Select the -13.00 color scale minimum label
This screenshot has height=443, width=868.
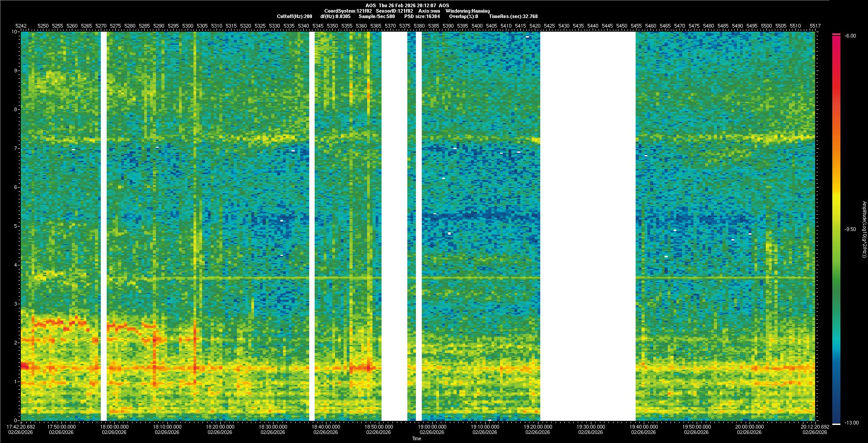851,423
